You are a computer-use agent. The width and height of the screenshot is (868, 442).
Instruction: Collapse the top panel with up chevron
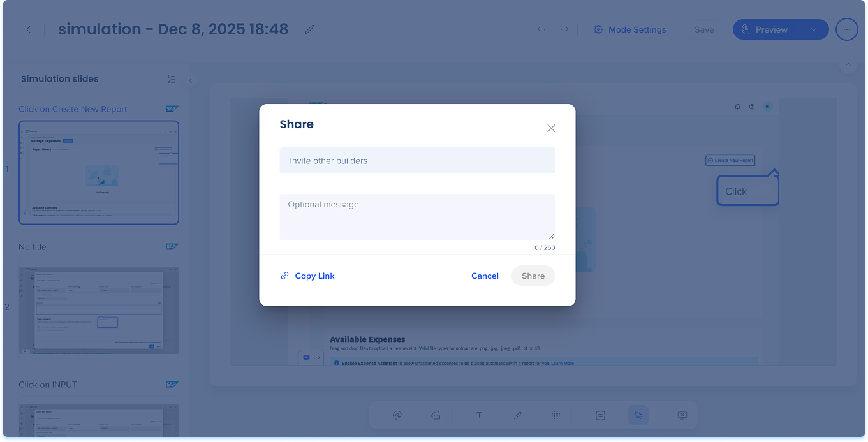coord(848,64)
